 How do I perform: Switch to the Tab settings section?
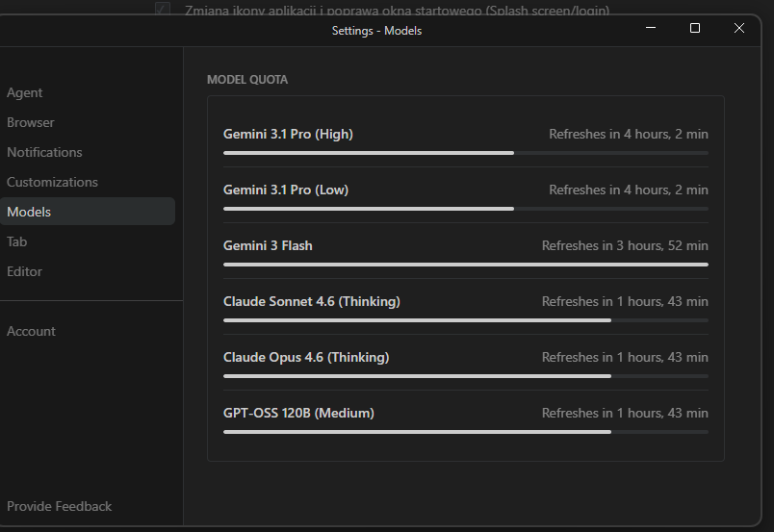pyautogui.click(x=16, y=241)
